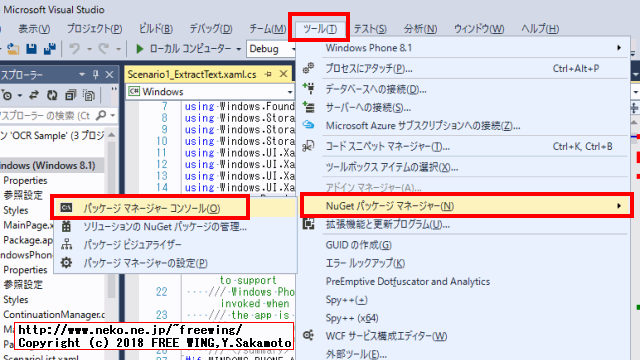Click the Open File folder icon

(x=13, y=49)
